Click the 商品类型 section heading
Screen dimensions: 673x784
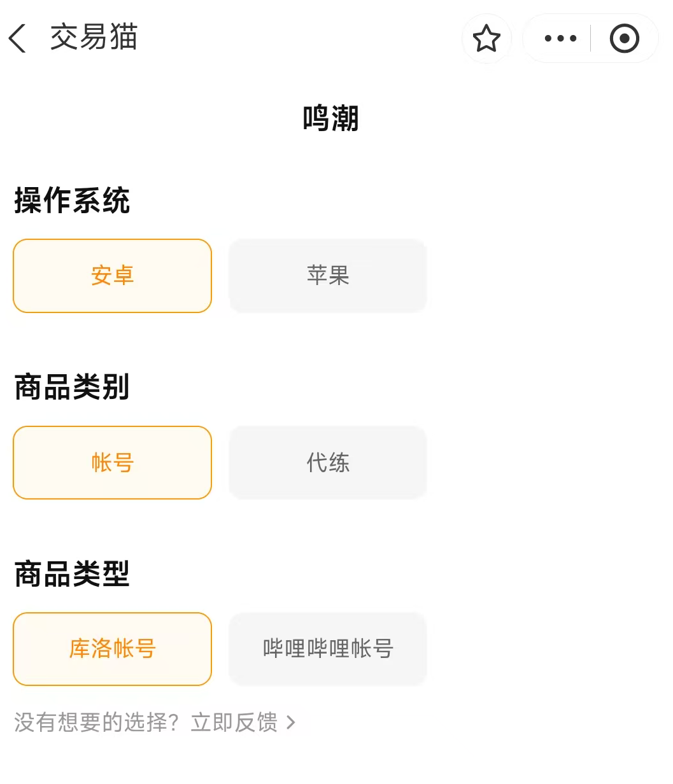(x=72, y=574)
